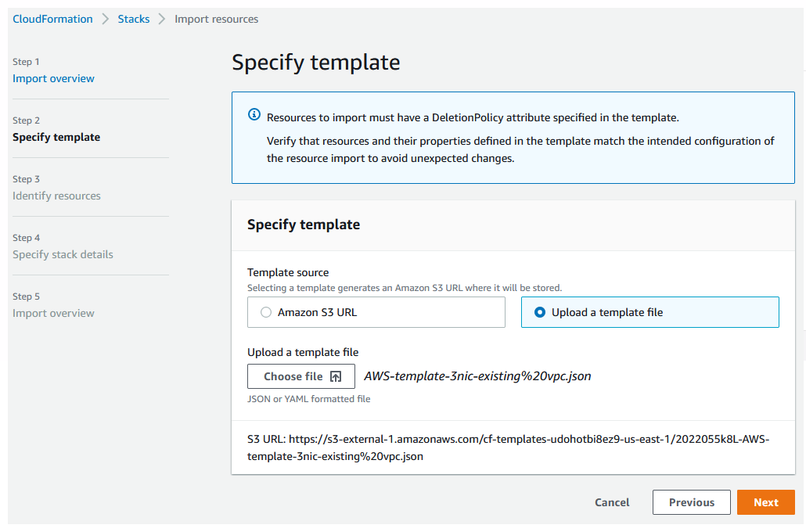
Task: Click the info icon in the alert box
Action: click(x=254, y=114)
